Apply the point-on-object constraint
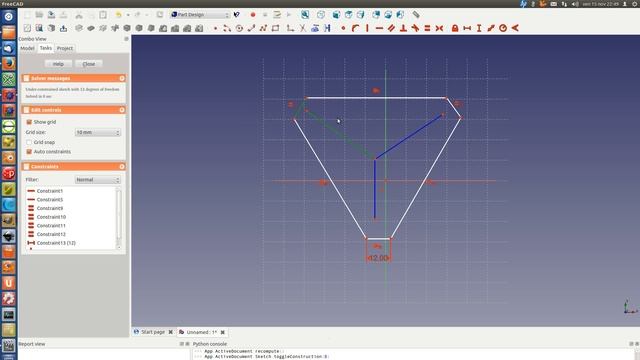The height and width of the screenshot is (360, 640). pyautogui.click(x=355, y=28)
